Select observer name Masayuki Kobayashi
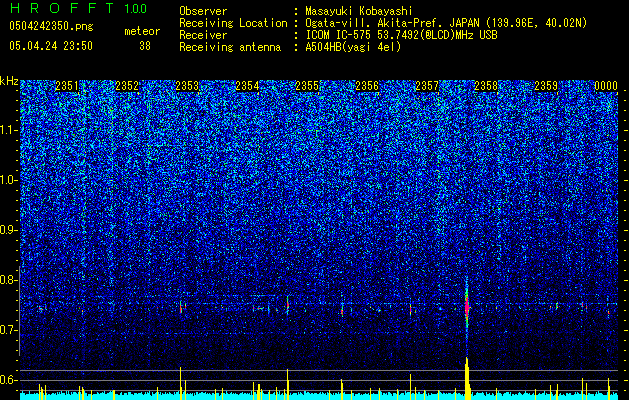 tap(359, 11)
